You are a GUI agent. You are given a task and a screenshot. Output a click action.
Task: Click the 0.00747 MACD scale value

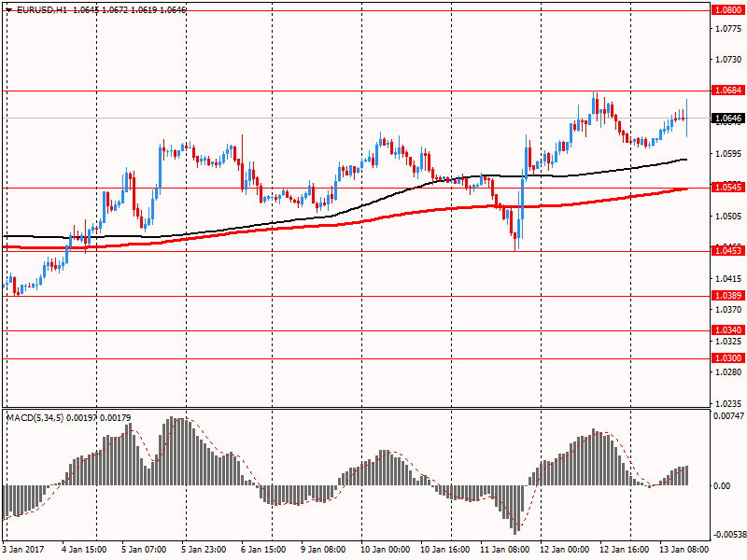pyautogui.click(x=727, y=416)
